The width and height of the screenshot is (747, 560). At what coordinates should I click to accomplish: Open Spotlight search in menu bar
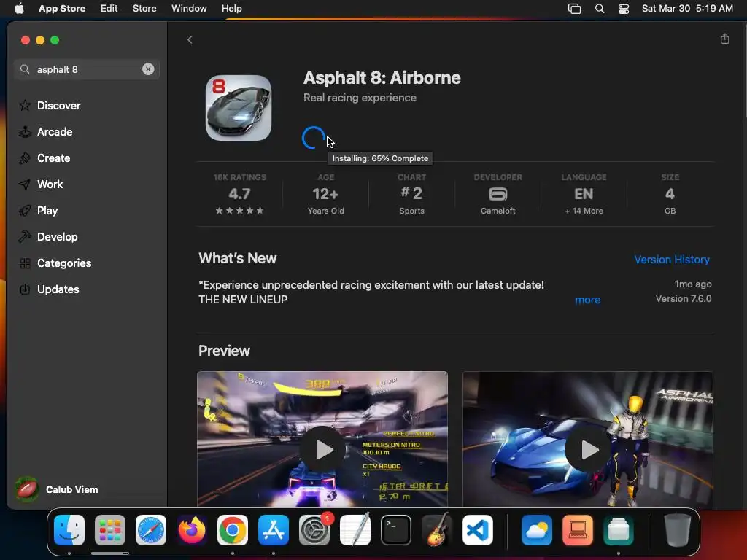click(600, 9)
